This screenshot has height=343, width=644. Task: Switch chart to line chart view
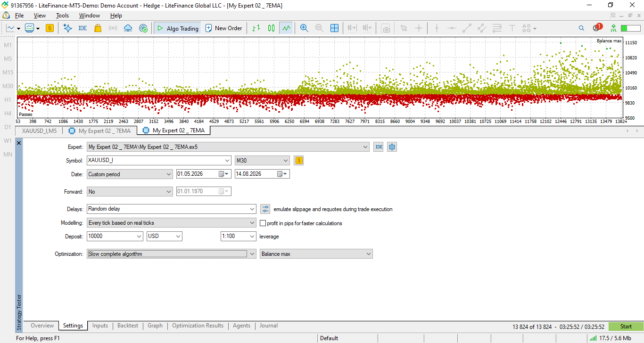(286, 28)
